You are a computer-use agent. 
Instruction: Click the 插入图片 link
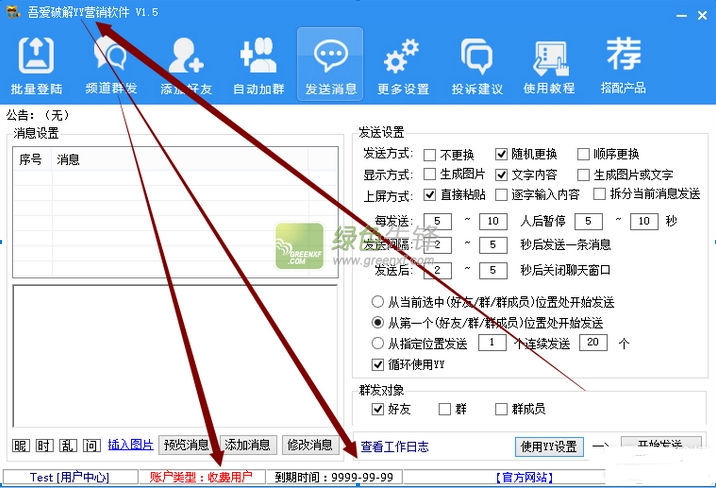(130, 445)
